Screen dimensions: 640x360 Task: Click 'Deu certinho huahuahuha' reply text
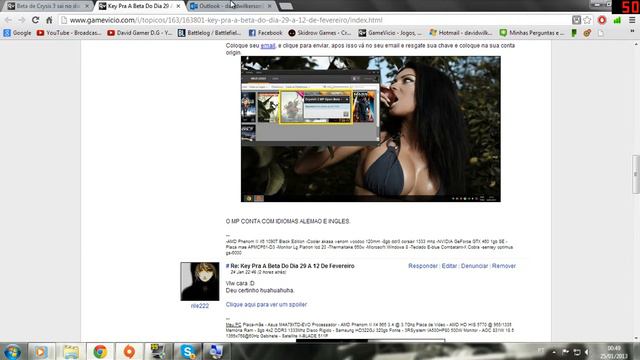(260, 290)
